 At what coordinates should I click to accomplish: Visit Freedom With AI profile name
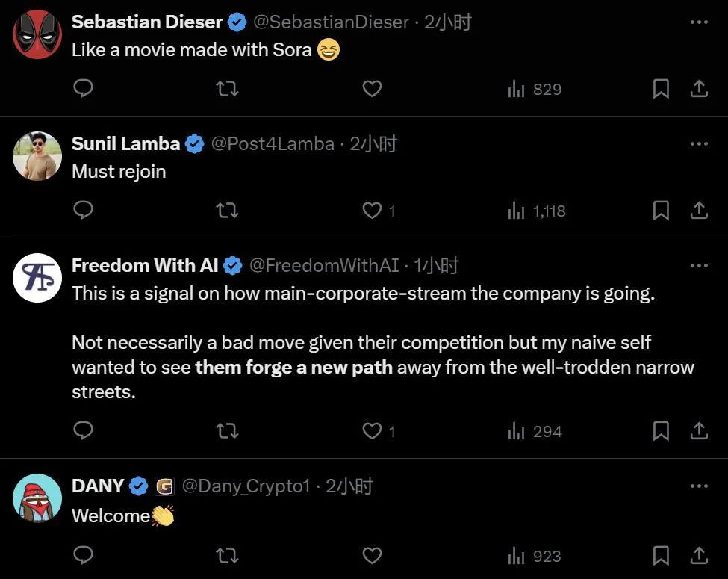(145, 265)
